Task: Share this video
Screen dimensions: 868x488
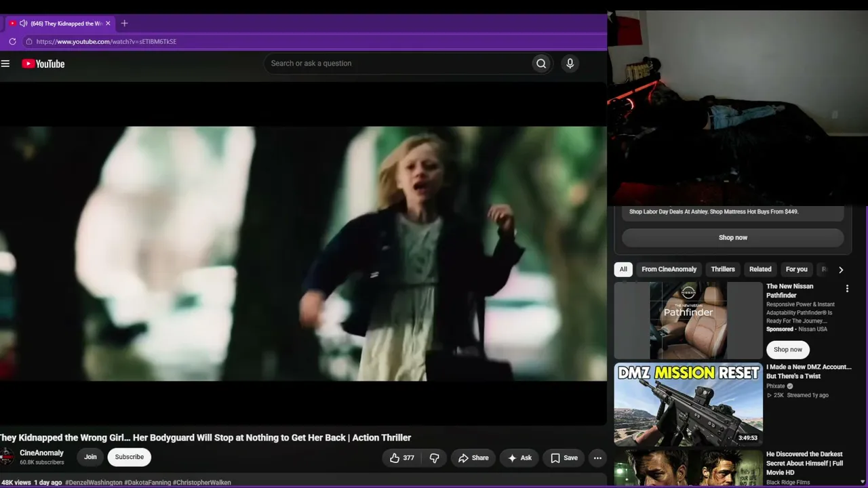Action: coord(473,458)
